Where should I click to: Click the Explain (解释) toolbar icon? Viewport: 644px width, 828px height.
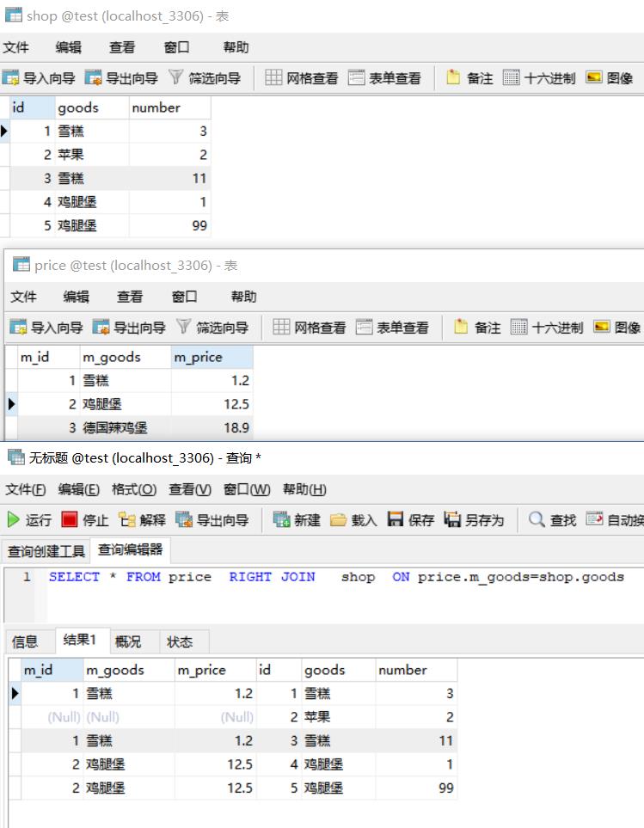[x=143, y=519]
